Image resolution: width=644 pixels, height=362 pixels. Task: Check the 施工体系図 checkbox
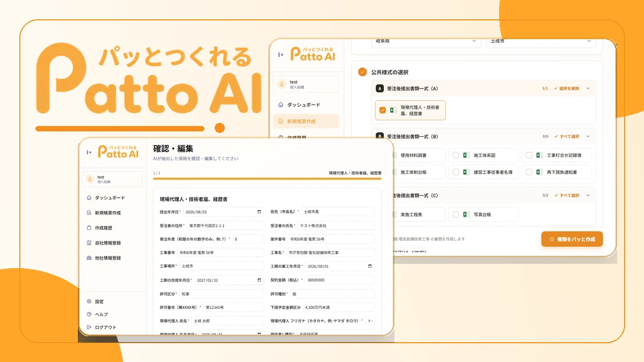click(456, 156)
